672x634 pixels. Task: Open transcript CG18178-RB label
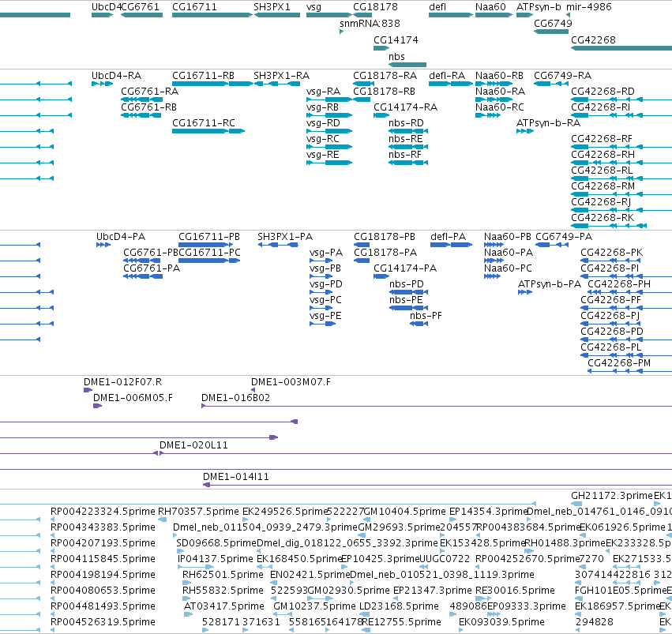(384, 92)
